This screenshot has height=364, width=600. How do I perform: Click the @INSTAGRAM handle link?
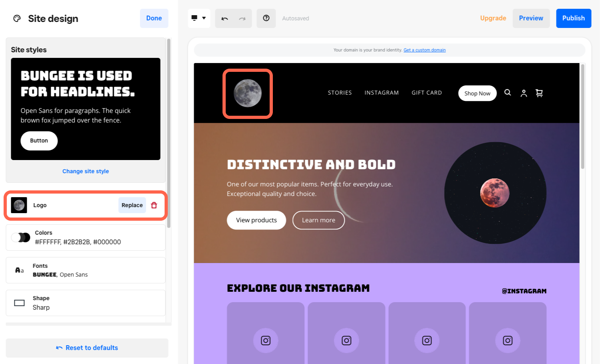524,291
